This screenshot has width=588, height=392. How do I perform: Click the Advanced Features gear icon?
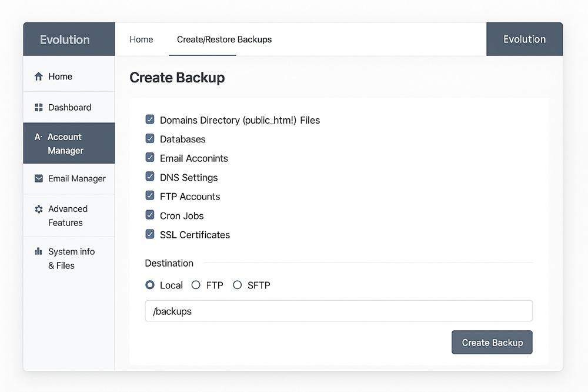click(x=39, y=210)
